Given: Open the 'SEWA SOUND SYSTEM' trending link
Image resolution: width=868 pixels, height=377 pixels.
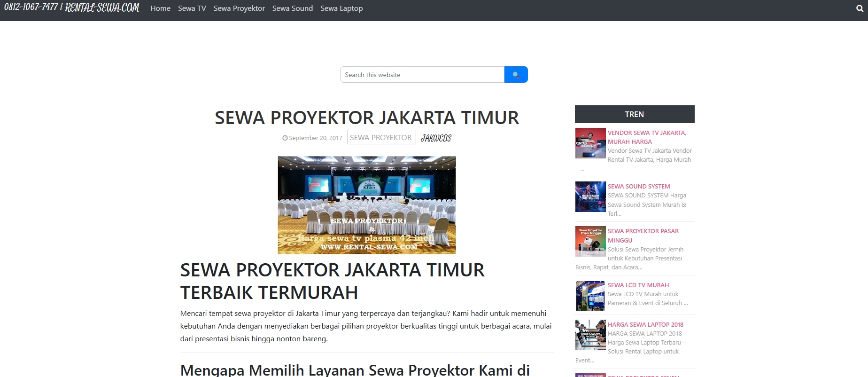Looking at the screenshot, I should click(x=639, y=187).
